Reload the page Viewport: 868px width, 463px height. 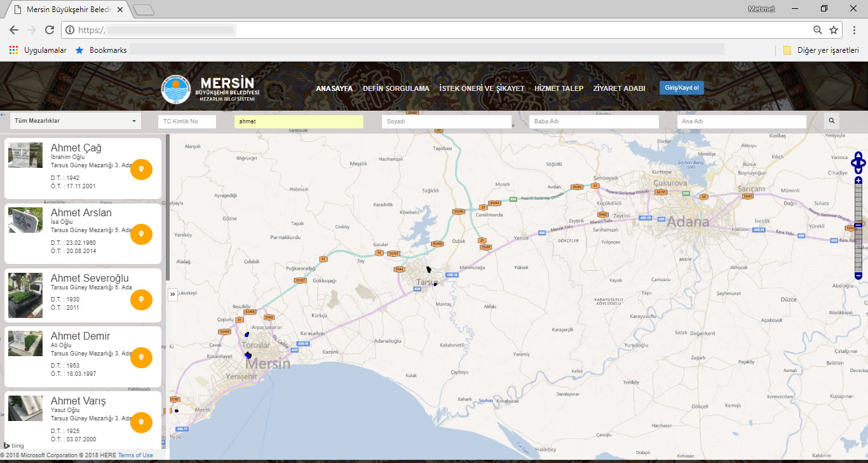point(50,30)
